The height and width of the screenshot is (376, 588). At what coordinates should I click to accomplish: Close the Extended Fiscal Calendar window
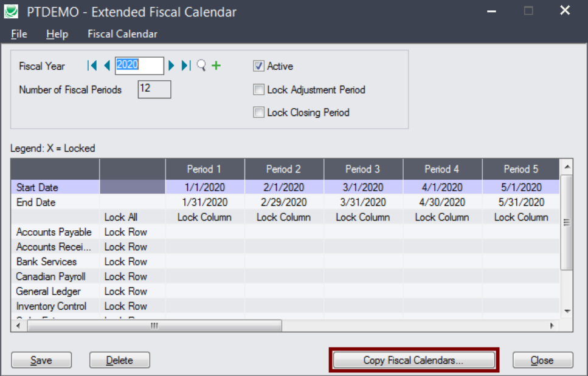542,360
